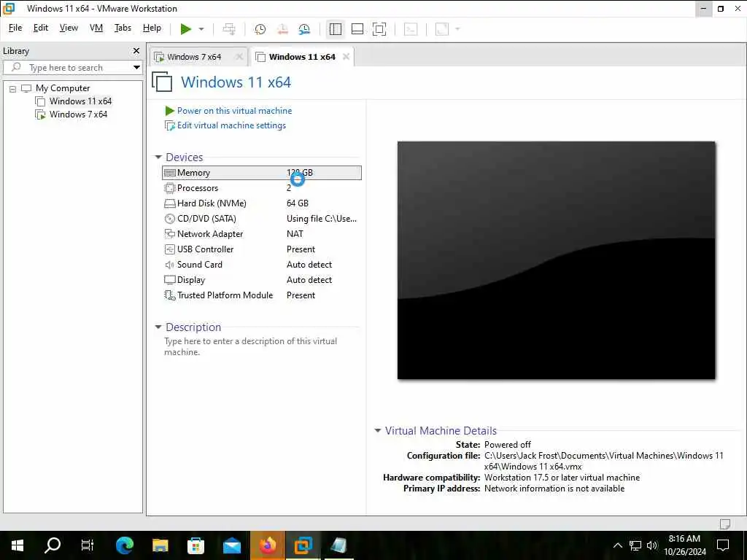Select the Trusted Platform Module device
The image size is (747, 560).
tap(262, 295)
